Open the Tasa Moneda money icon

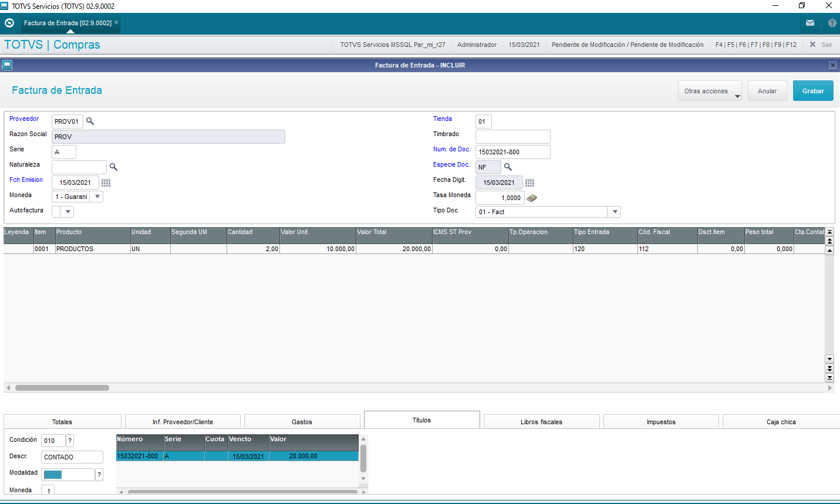532,198
